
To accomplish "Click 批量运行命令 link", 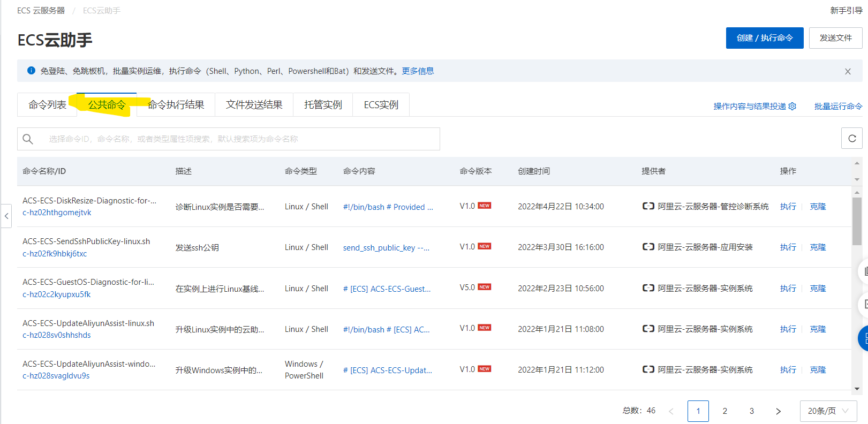I will pyautogui.click(x=839, y=107).
